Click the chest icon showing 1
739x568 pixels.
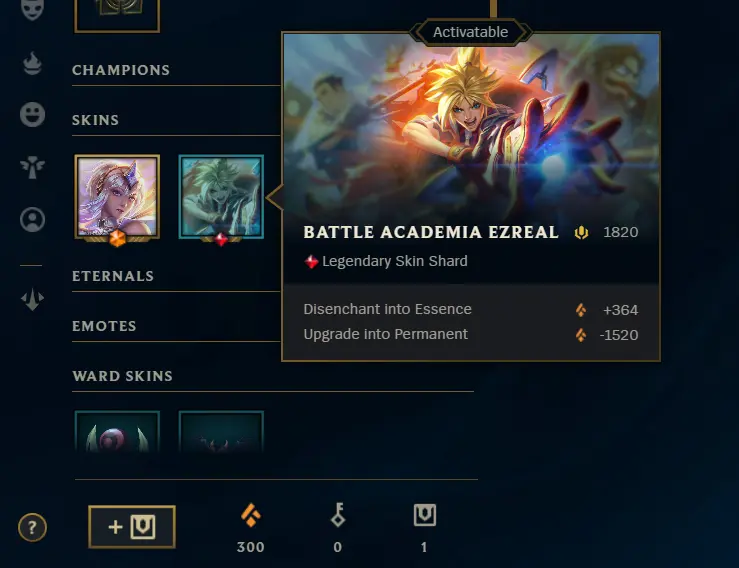click(x=425, y=515)
